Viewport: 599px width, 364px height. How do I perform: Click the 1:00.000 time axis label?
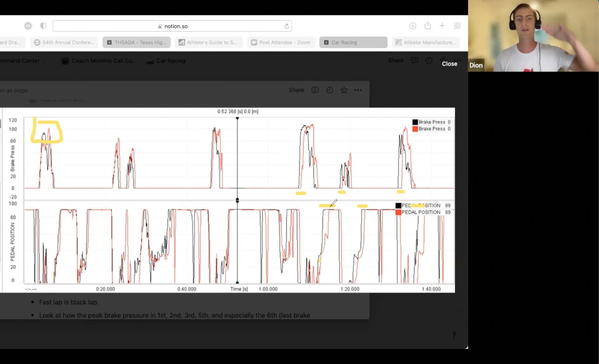click(x=268, y=289)
